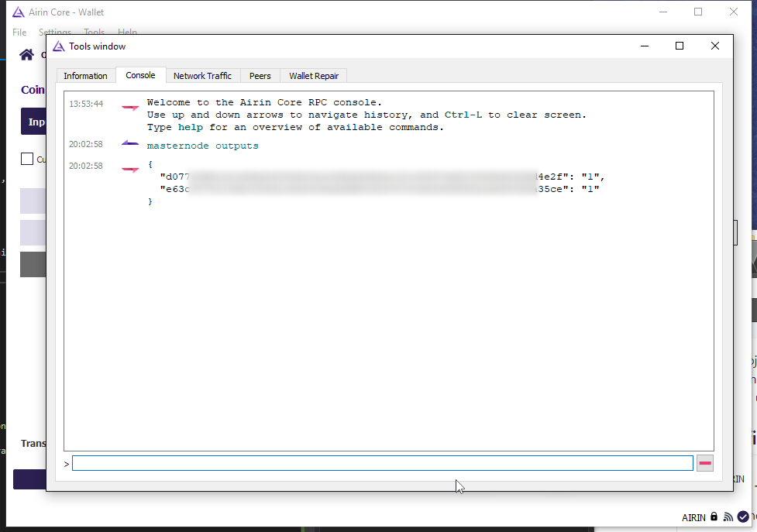757x532 pixels.
Task: Click the Airin logo in Tools window title
Action: (59, 46)
